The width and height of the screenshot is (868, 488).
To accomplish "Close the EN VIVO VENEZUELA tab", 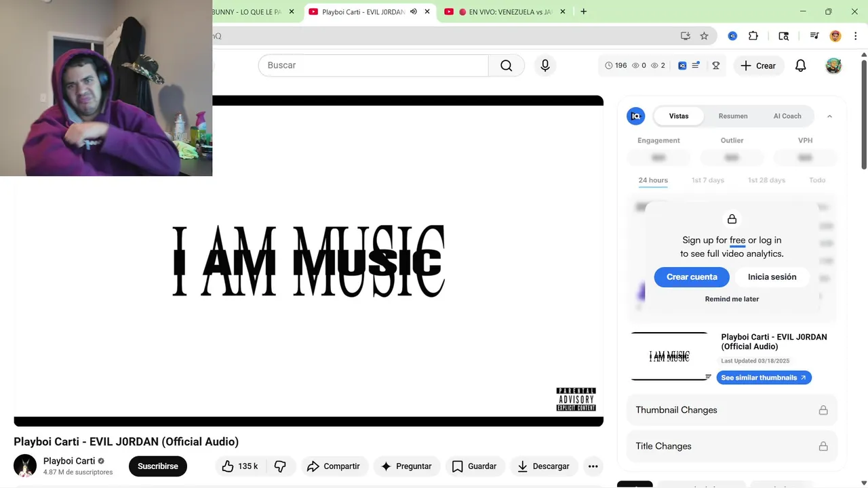I will (x=563, y=12).
